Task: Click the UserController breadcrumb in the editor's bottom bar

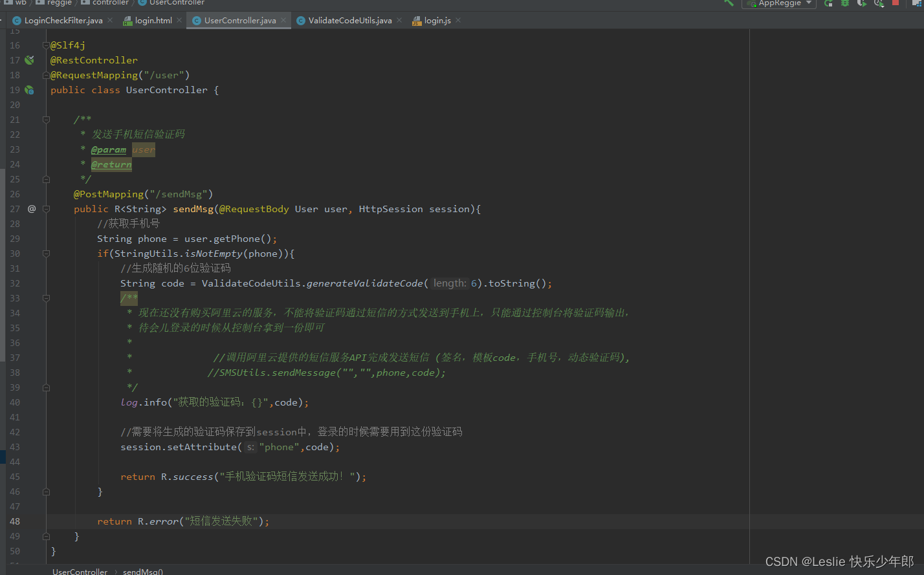Action: (x=80, y=572)
